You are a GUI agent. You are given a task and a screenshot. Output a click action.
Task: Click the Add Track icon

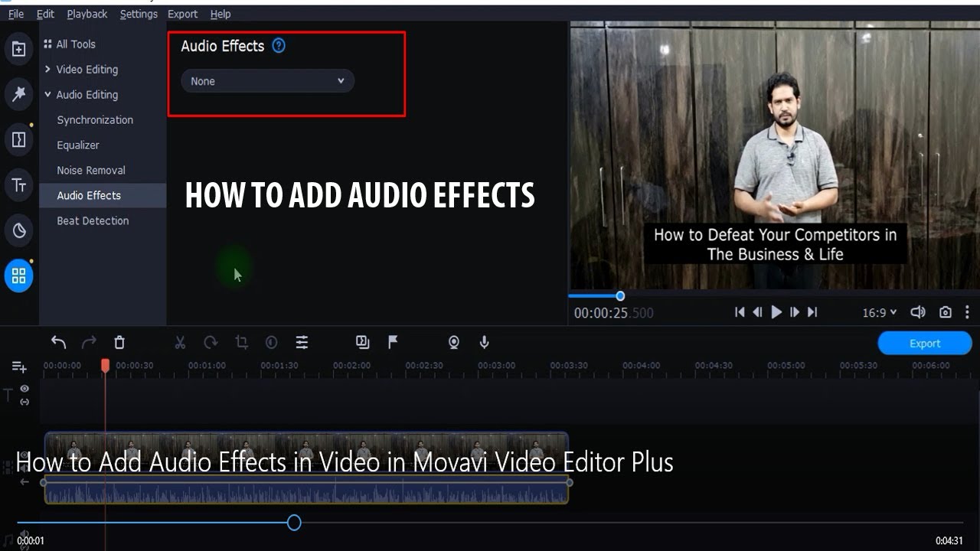pos(19,367)
